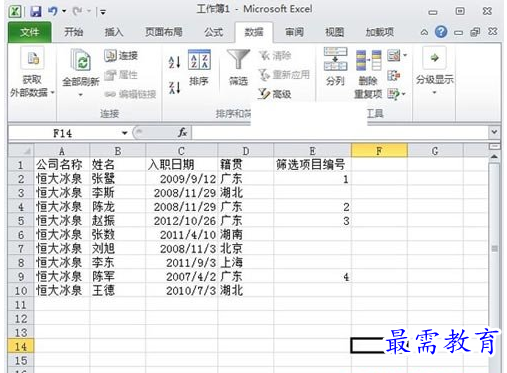This screenshot has height=373, width=507.
Task: Switch to the 公式 tab
Action: pyautogui.click(x=213, y=32)
